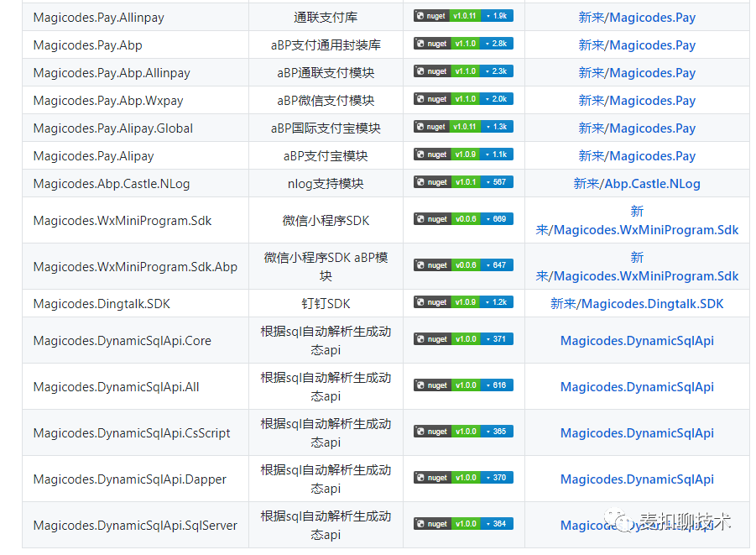Select the Magicodes.Pay.Alipay package name
This screenshot has width=756, height=555.
(x=93, y=156)
